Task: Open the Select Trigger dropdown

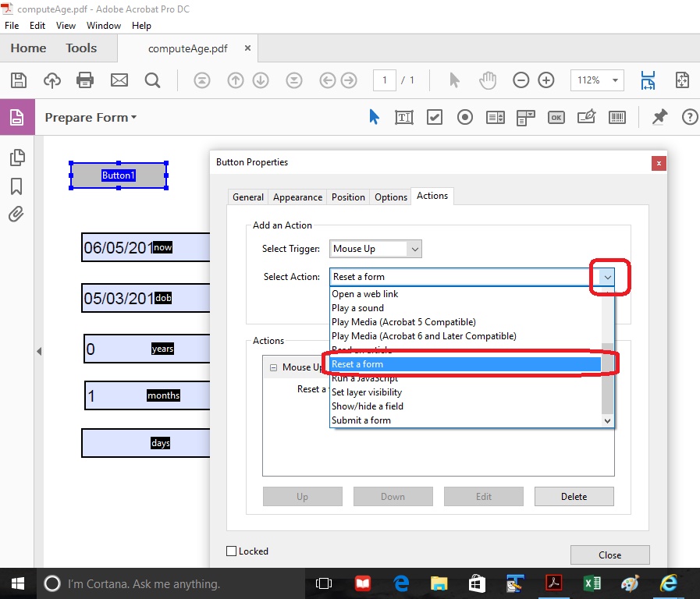Action: [x=414, y=248]
